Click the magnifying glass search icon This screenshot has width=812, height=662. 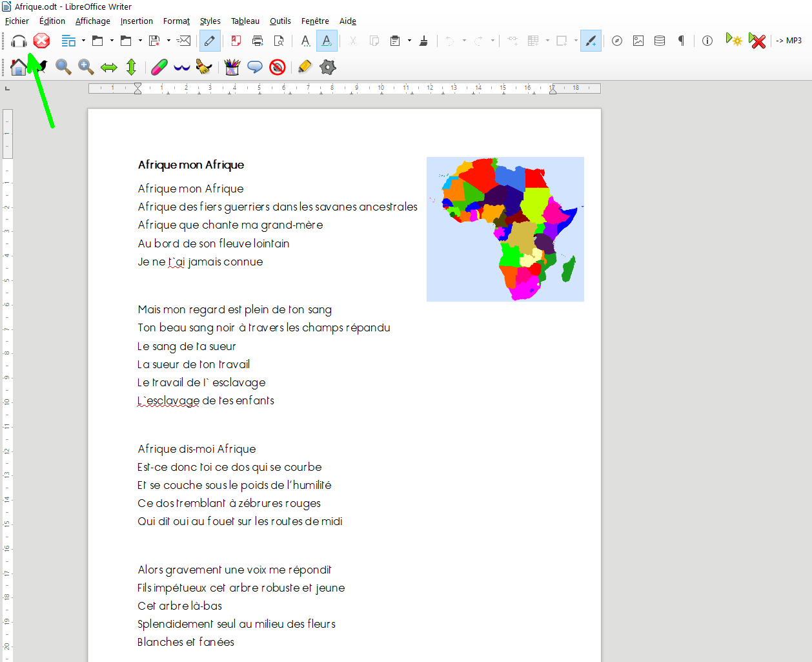(63, 67)
